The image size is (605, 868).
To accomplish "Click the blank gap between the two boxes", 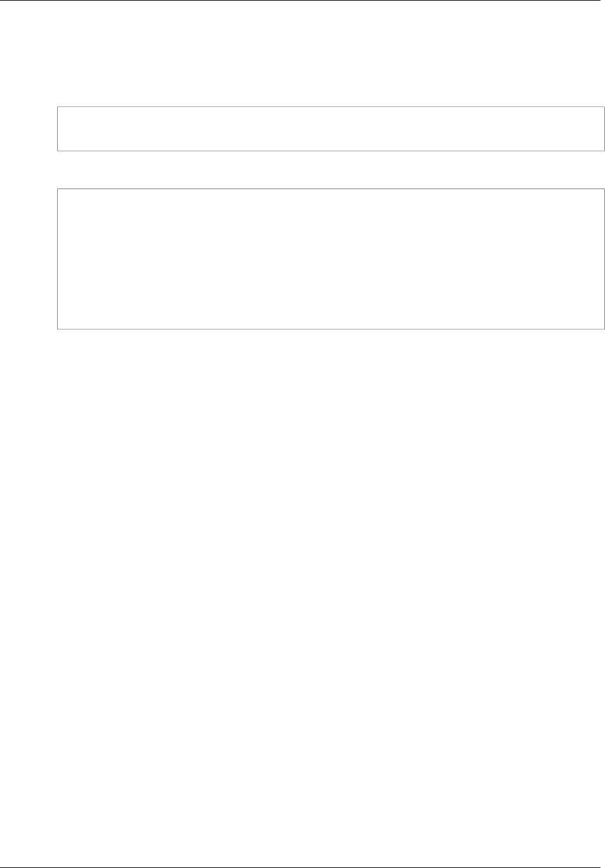I will 331,170.
